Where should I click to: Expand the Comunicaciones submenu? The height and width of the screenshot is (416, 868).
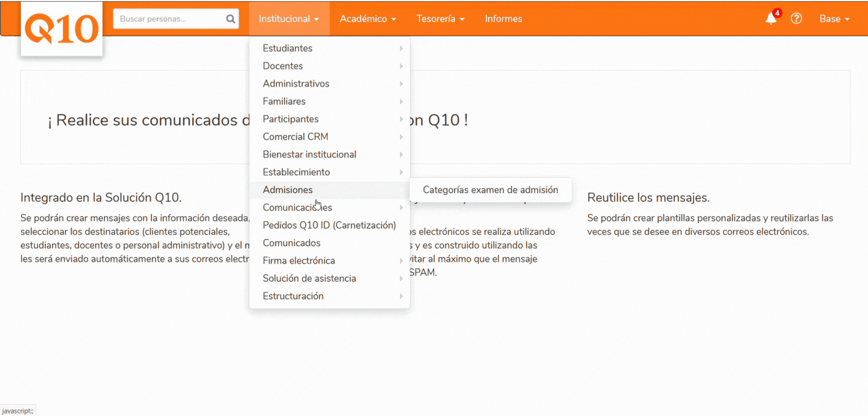pos(330,208)
